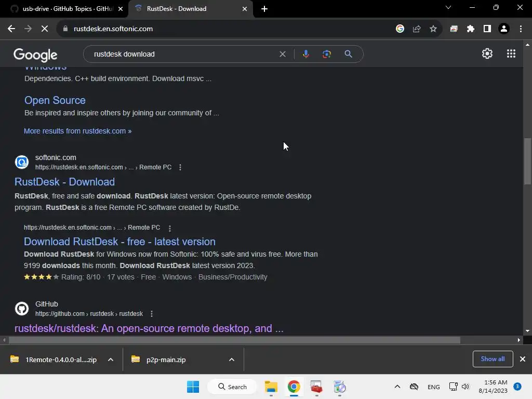Click the 17 votes rating text
This screenshot has height=399, width=532.
(x=121, y=277)
